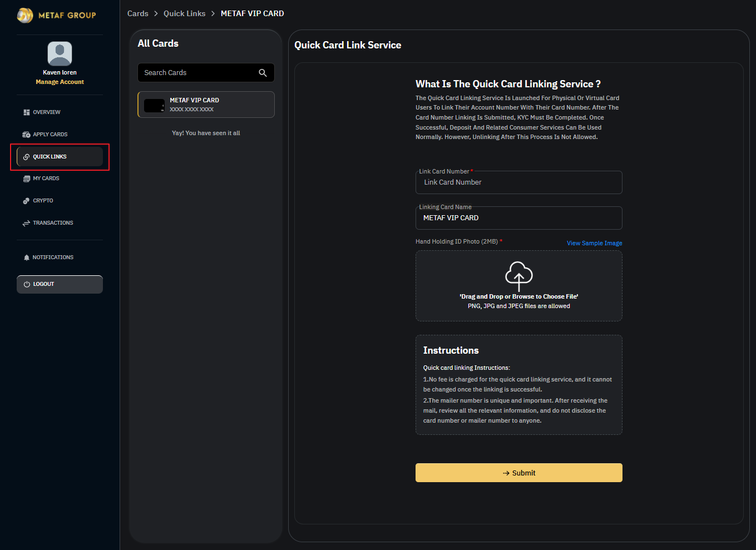Click the Apply Cards sidebar icon
The image size is (756, 550).
click(x=26, y=135)
